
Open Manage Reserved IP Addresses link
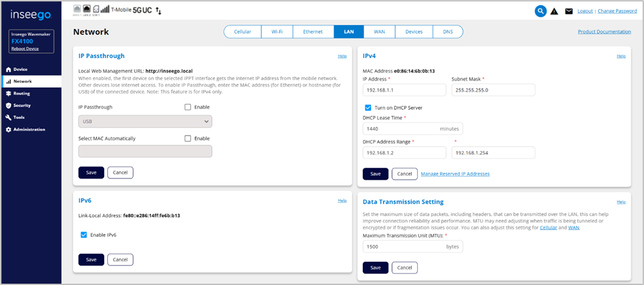tap(455, 174)
